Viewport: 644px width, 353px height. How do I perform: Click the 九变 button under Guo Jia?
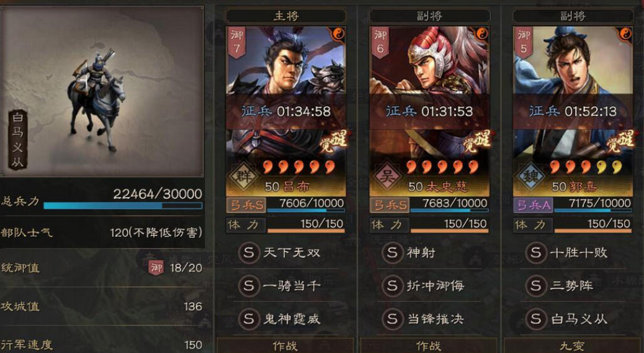[x=573, y=346]
